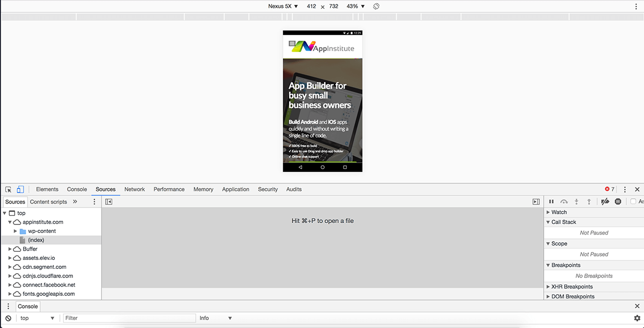
Task: Switch to the Audits tab
Action: (x=294, y=189)
